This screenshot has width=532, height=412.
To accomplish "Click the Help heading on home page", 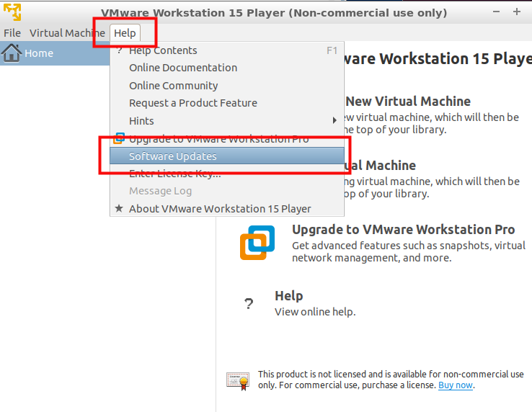I will (x=289, y=296).
